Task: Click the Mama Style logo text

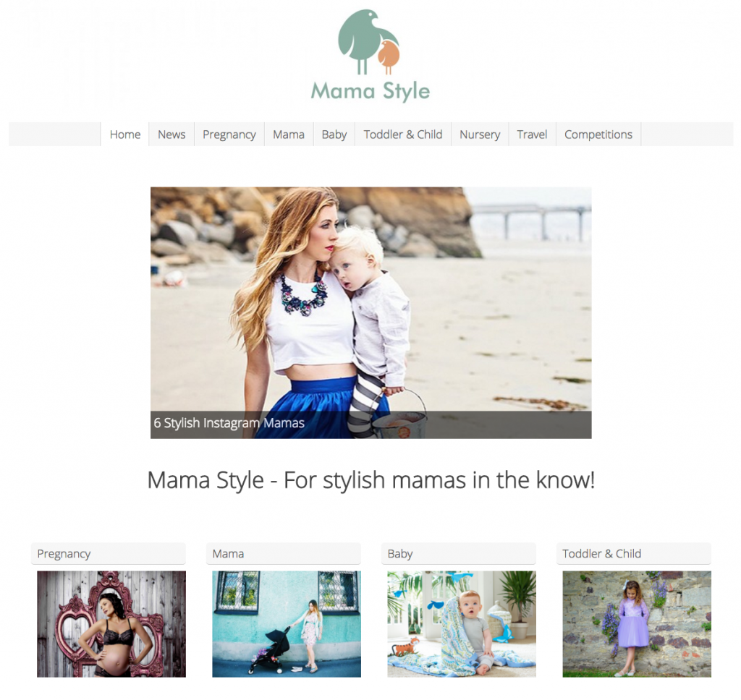Action: pos(370,90)
